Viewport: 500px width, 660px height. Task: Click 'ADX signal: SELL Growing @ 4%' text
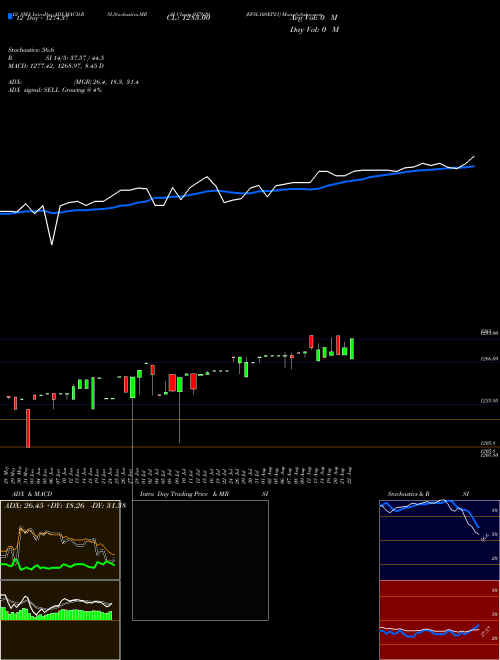[x=55, y=90]
